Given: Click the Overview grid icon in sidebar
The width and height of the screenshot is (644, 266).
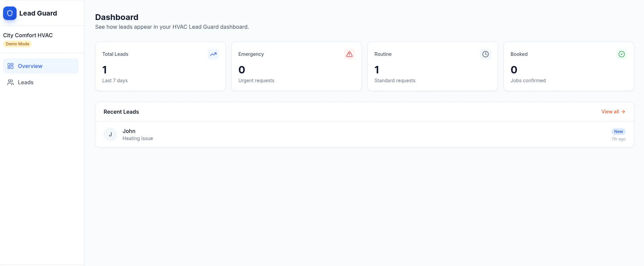Looking at the screenshot, I should 10,66.
